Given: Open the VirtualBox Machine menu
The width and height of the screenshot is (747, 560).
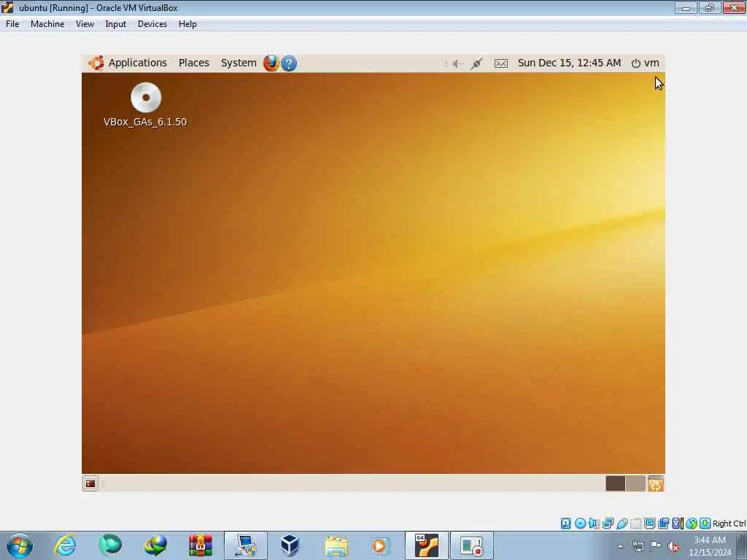Looking at the screenshot, I should 47,24.
